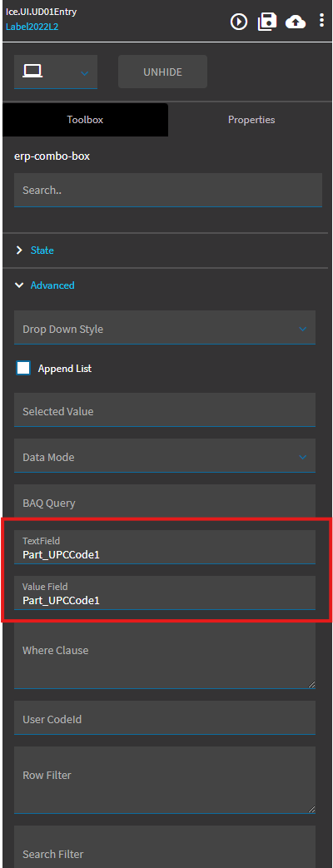Click the Search Filter field
This screenshot has height=868, width=333.
click(165, 847)
